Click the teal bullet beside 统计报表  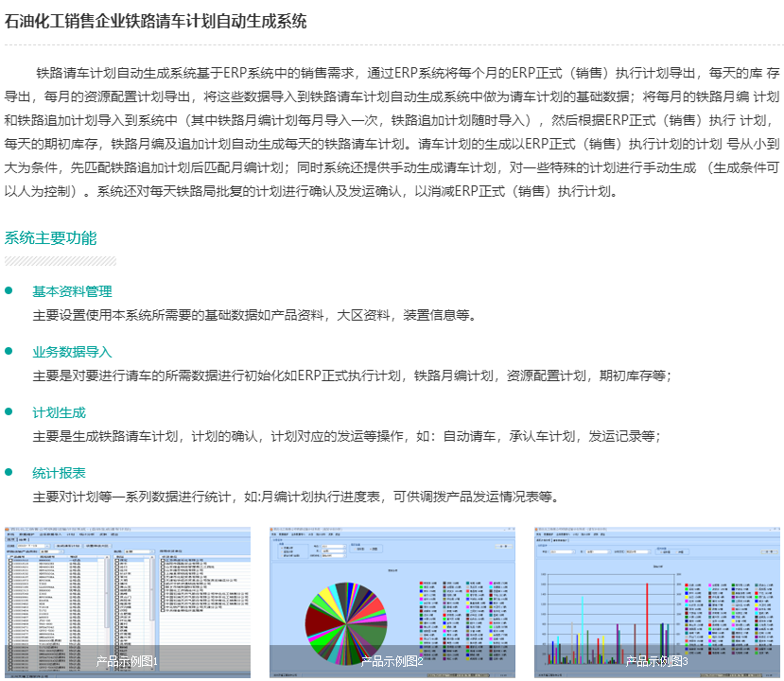coord(9,472)
